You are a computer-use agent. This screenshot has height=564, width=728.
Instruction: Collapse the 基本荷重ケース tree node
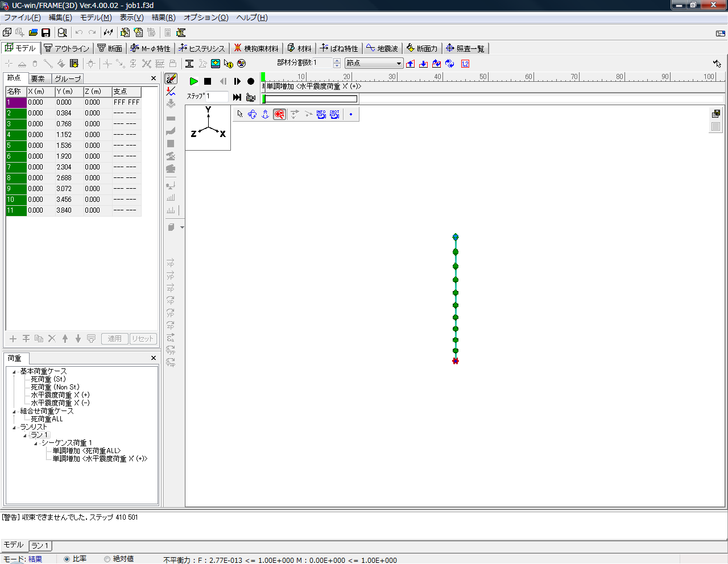(14, 371)
